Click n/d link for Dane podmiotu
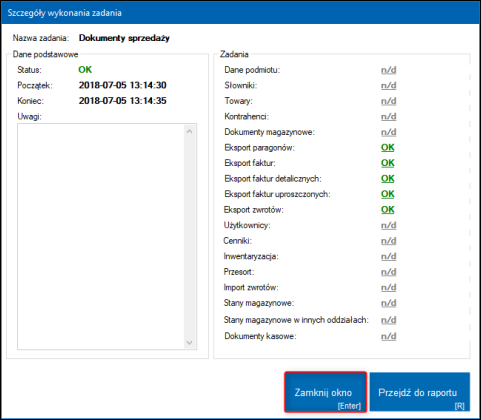 389,70
